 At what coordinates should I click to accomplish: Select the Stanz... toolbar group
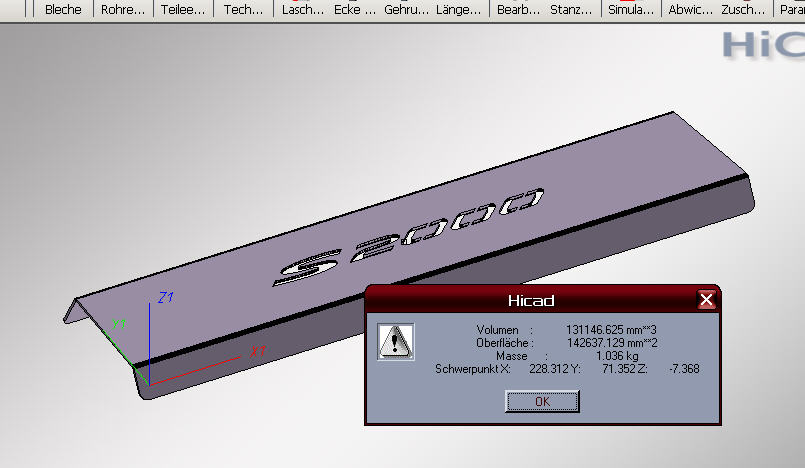pyautogui.click(x=571, y=9)
